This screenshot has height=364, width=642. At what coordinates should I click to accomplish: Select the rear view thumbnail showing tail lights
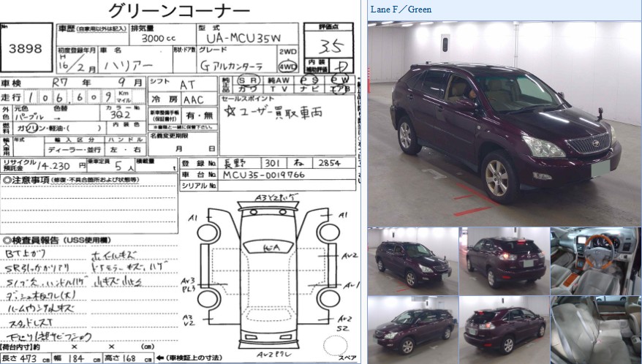504,261
